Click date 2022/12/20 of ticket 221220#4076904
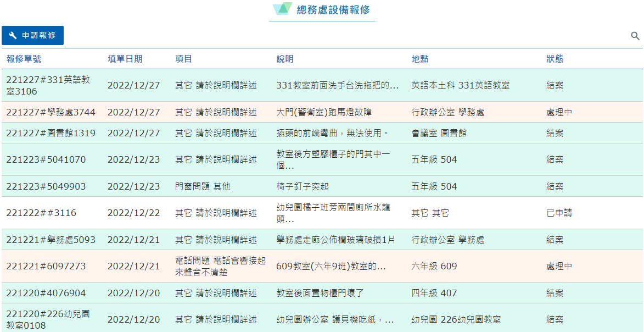Screen dimensions: 644x332 point(133,293)
